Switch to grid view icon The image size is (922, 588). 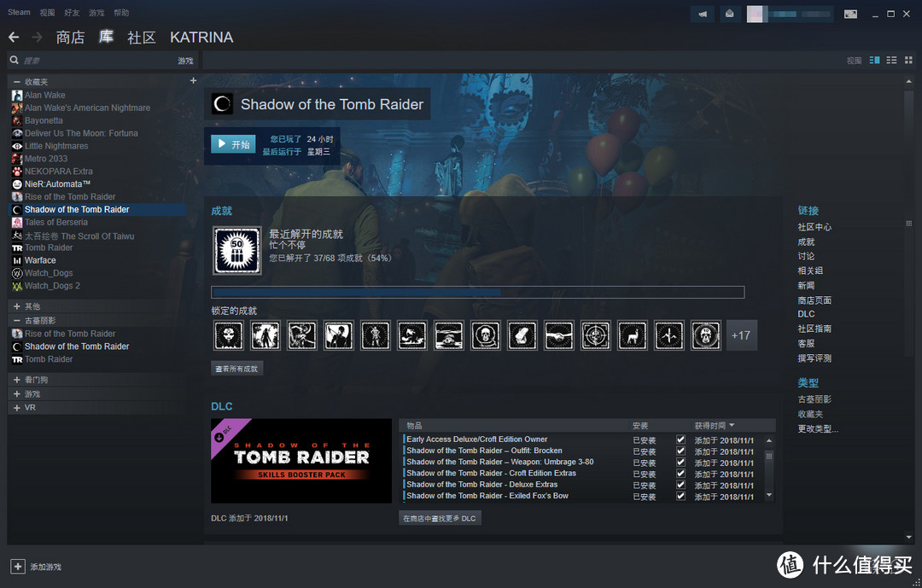tap(908, 60)
